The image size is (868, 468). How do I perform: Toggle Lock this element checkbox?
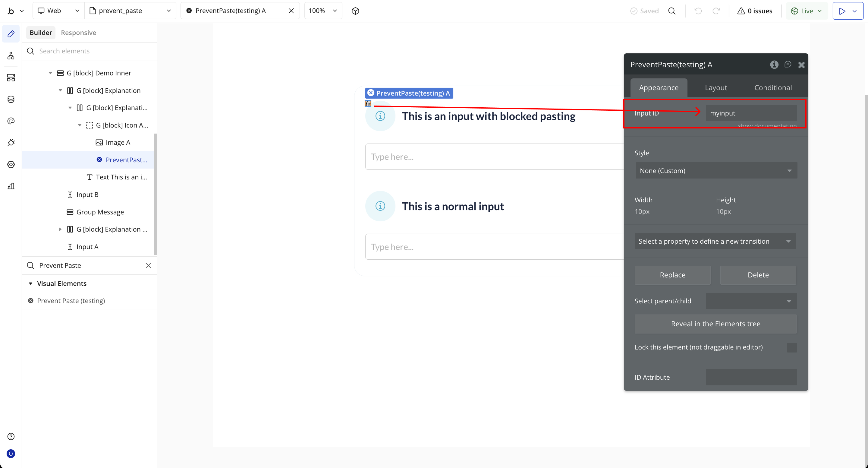(x=791, y=347)
